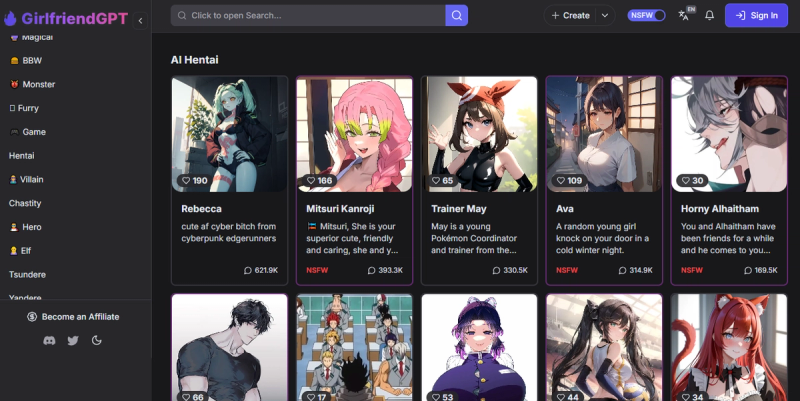Collapse the sidebar with the chevron button
Image resolution: width=800 pixels, height=401 pixels.
point(140,21)
